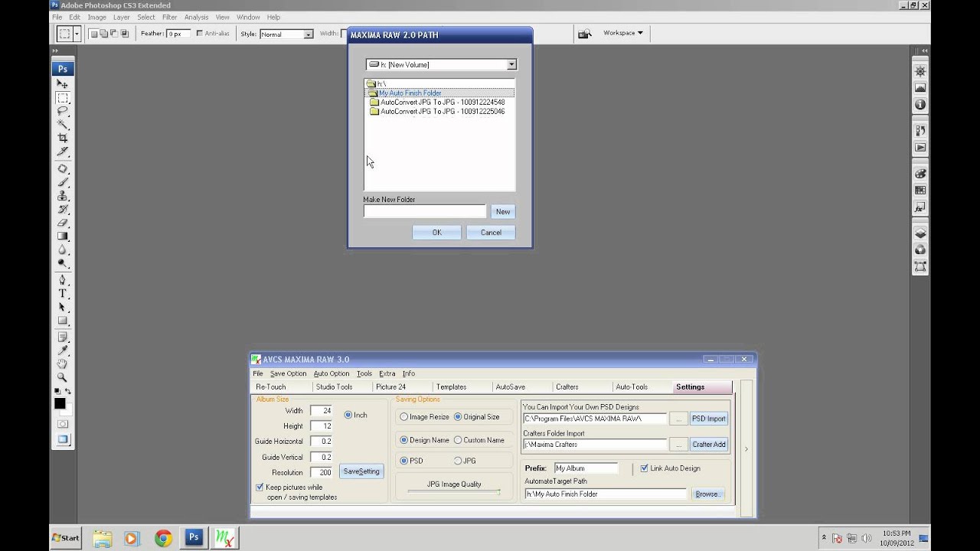Select the Horizontal Type tool
The height and width of the screenshot is (551, 980).
[63, 294]
